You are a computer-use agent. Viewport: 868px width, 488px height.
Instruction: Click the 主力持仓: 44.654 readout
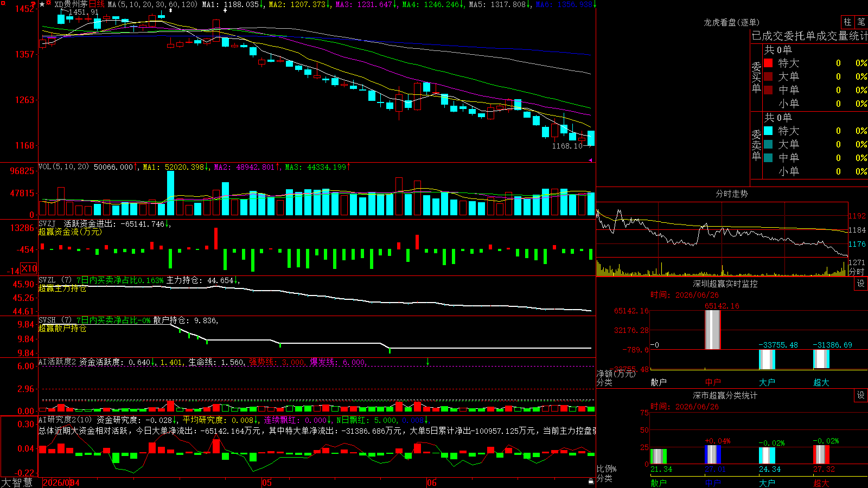click(x=200, y=280)
